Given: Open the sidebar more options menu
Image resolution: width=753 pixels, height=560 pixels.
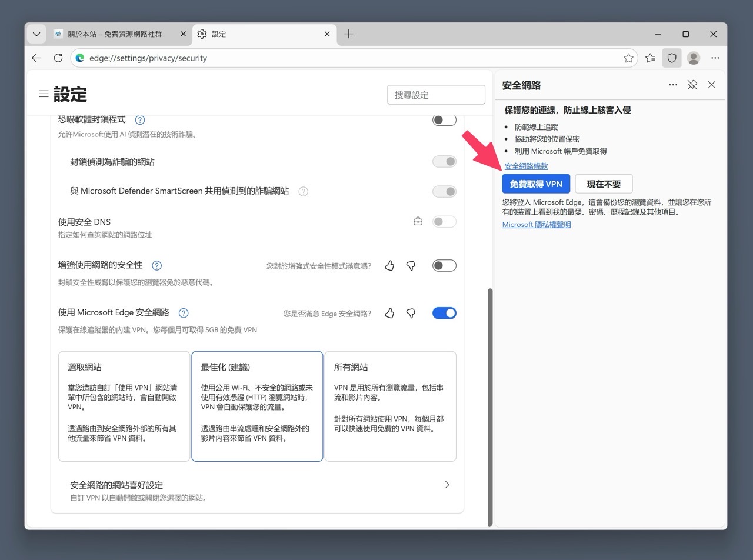Looking at the screenshot, I should [x=672, y=85].
